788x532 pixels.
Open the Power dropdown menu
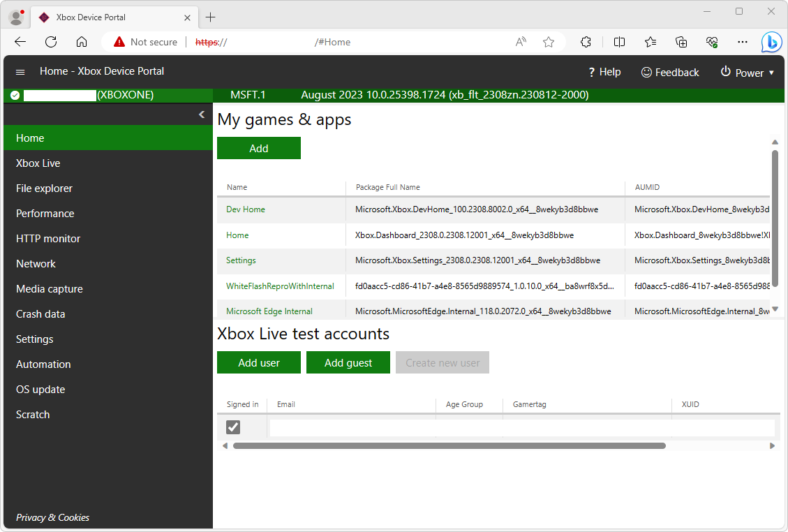(x=772, y=71)
